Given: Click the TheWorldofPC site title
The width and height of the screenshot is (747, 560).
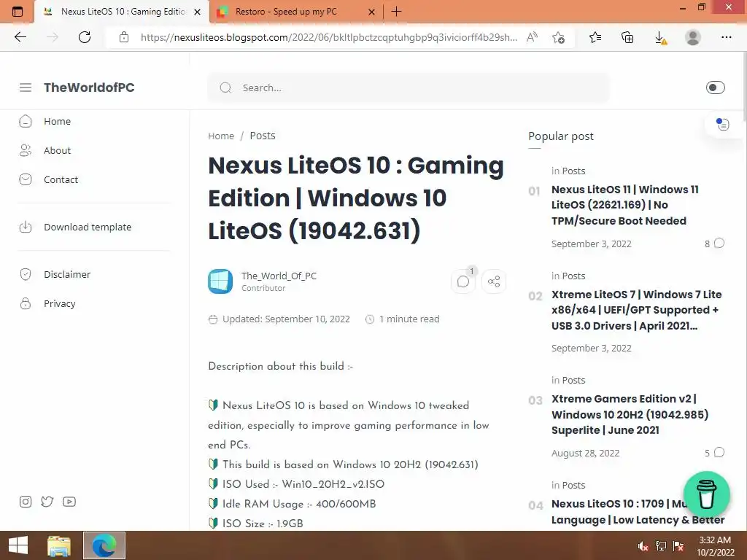Looking at the screenshot, I should pos(89,87).
